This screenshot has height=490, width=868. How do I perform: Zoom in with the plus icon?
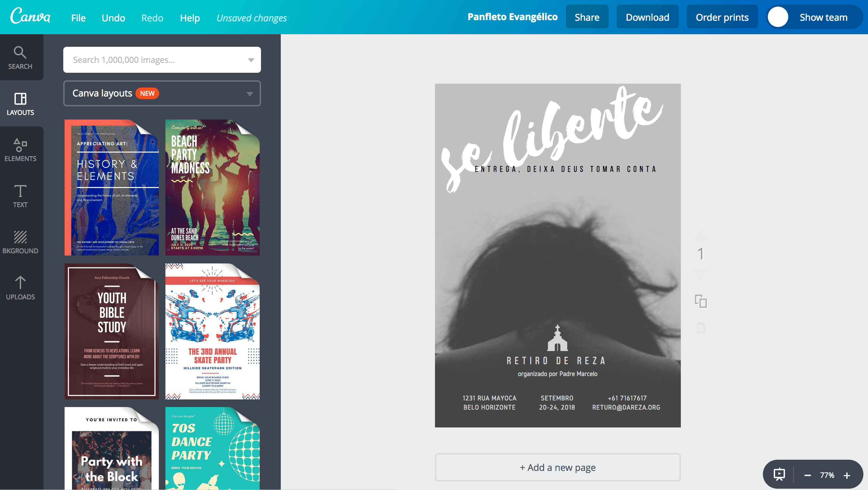click(847, 475)
